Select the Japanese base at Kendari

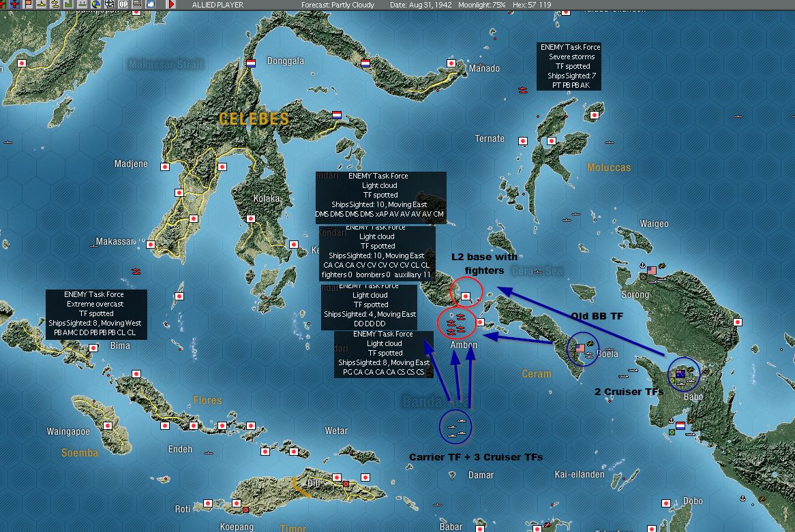(294, 245)
